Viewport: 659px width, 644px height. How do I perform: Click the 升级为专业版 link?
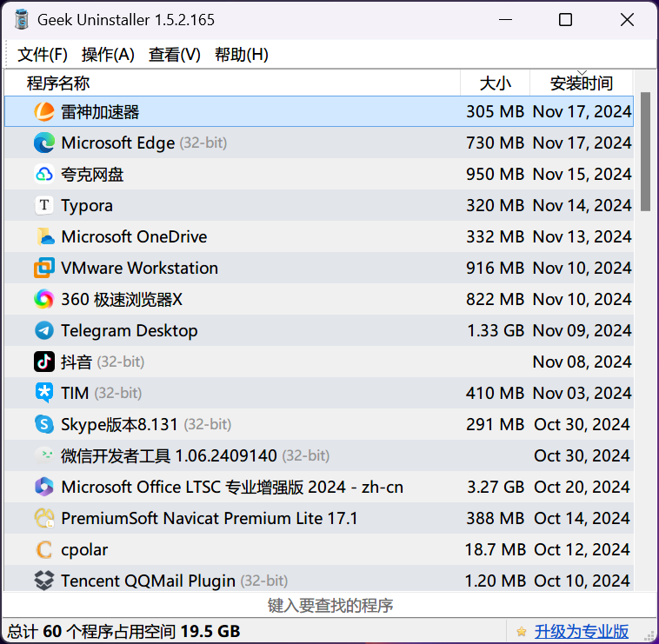[x=582, y=631]
